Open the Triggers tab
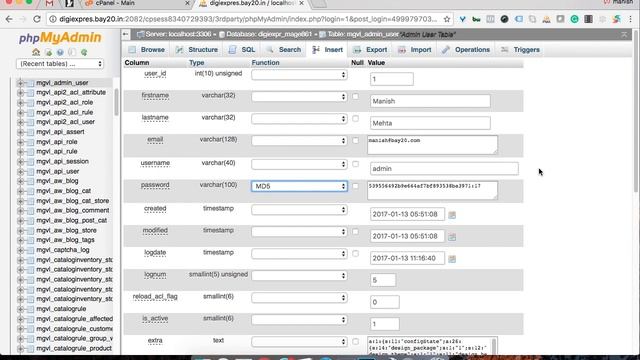Viewport: 640px width, 360px height. coord(520,50)
